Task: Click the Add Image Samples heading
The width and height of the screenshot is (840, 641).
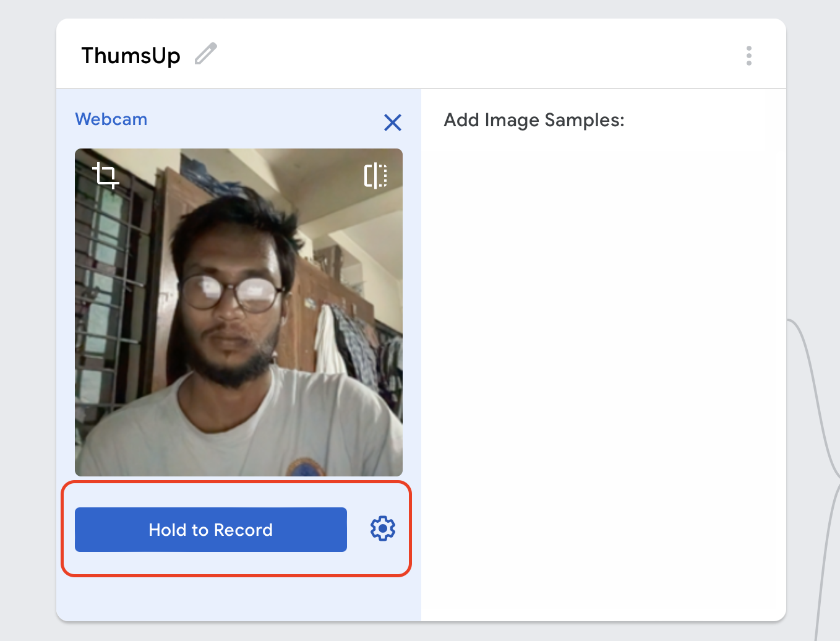Action: pos(534,120)
